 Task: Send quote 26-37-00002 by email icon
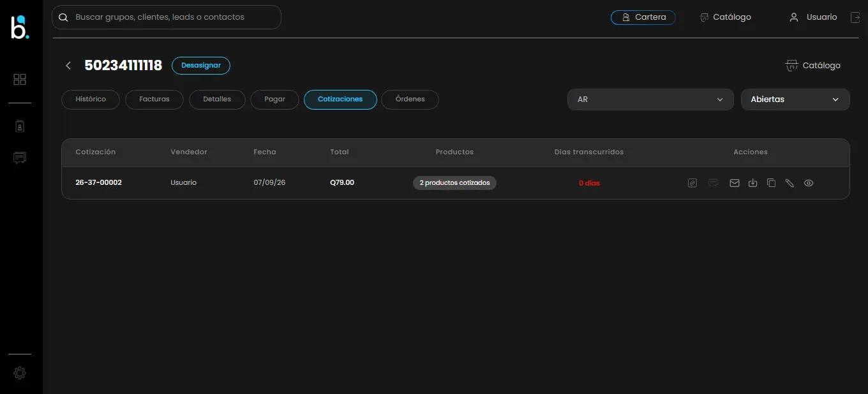tap(735, 183)
